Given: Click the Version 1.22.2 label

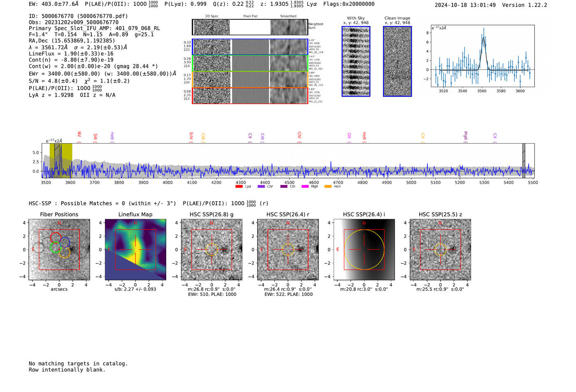Looking at the screenshot, I should [525, 5].
